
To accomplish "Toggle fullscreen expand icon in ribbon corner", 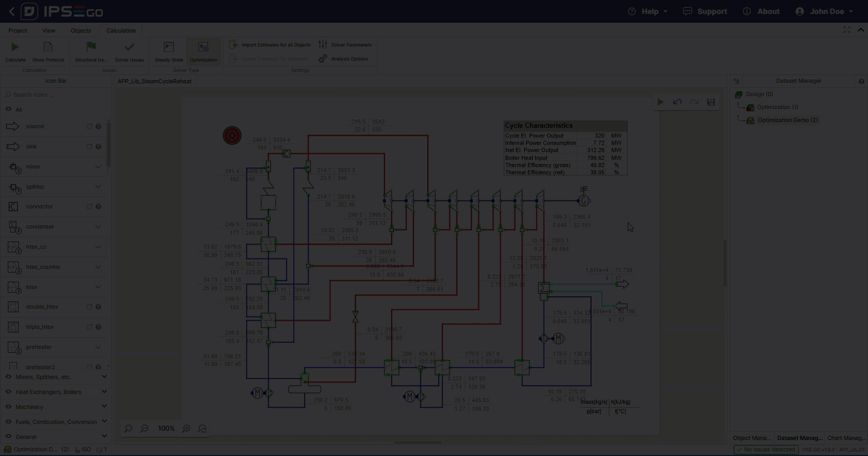I will [x=847, y=30].
